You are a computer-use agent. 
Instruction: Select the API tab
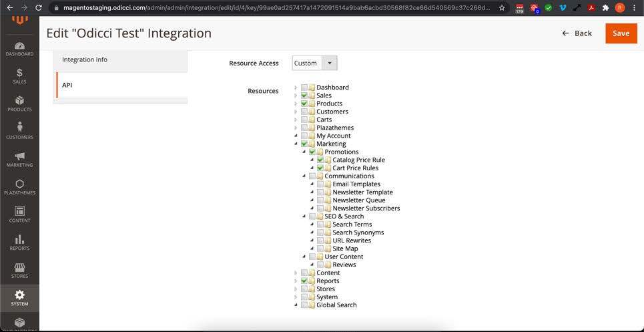[120, 86]
